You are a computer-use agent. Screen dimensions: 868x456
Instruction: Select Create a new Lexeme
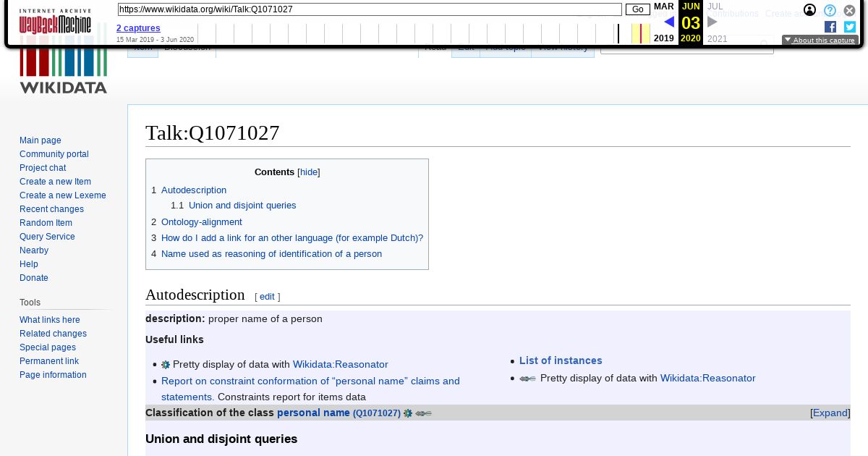63,195
